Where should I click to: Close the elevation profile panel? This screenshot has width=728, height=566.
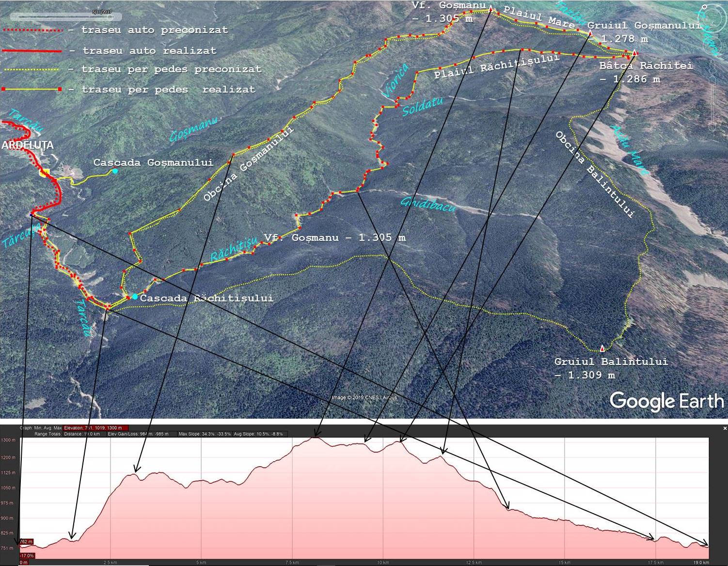pyautogui.click(x=725, y=428)
